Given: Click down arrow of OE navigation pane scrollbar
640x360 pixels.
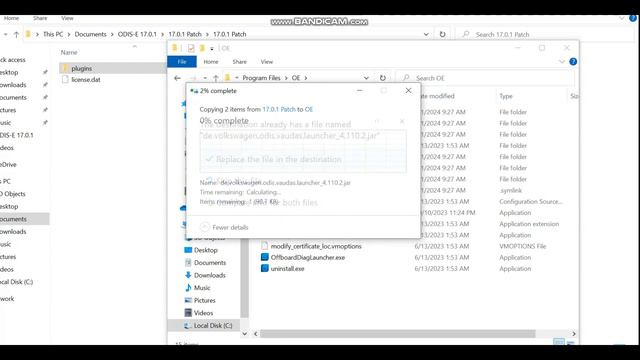Looking at the screenshot, I should [x=244, y=333].
